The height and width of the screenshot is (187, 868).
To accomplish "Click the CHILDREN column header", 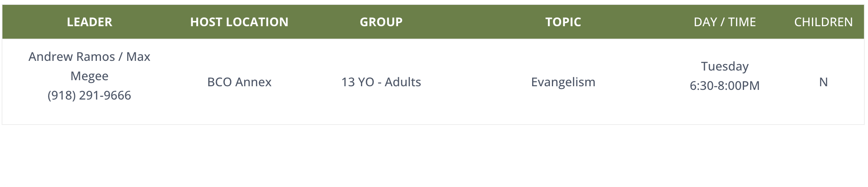I will [824, 22].
